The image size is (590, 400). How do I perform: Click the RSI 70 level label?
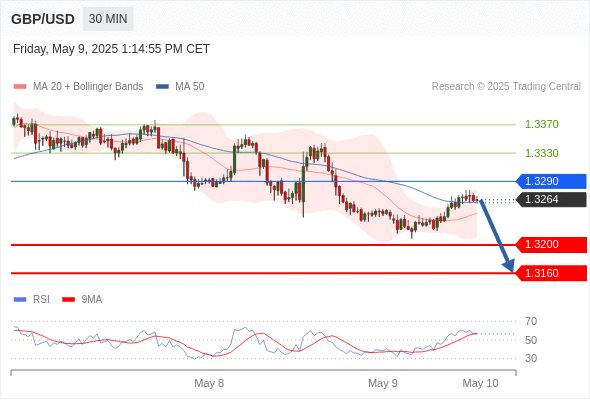(x=531, y=321)
